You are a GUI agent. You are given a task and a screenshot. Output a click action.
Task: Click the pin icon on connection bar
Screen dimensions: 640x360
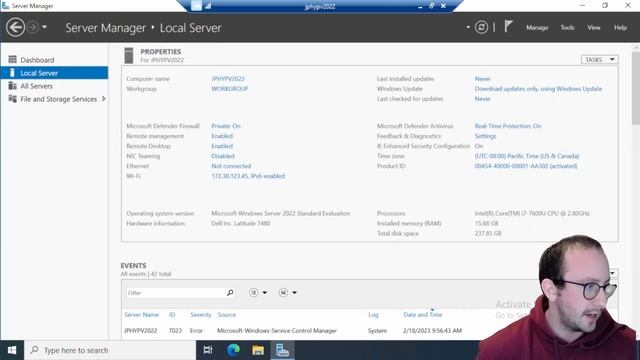tap(196, 6)
